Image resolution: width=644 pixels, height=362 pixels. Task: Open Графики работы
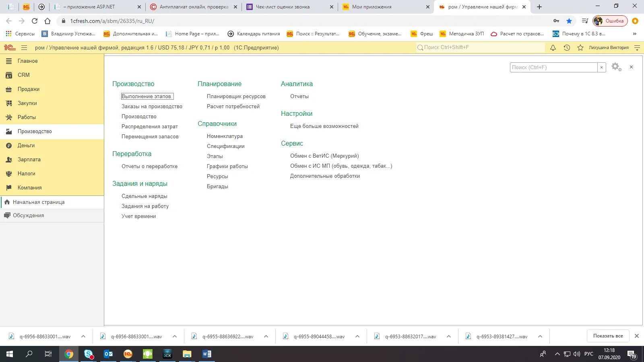click(227, 167)
